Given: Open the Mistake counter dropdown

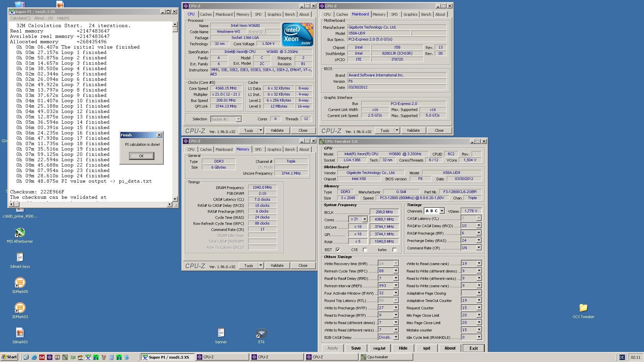Looking at the screenshot, I should [x=479, y=330].
